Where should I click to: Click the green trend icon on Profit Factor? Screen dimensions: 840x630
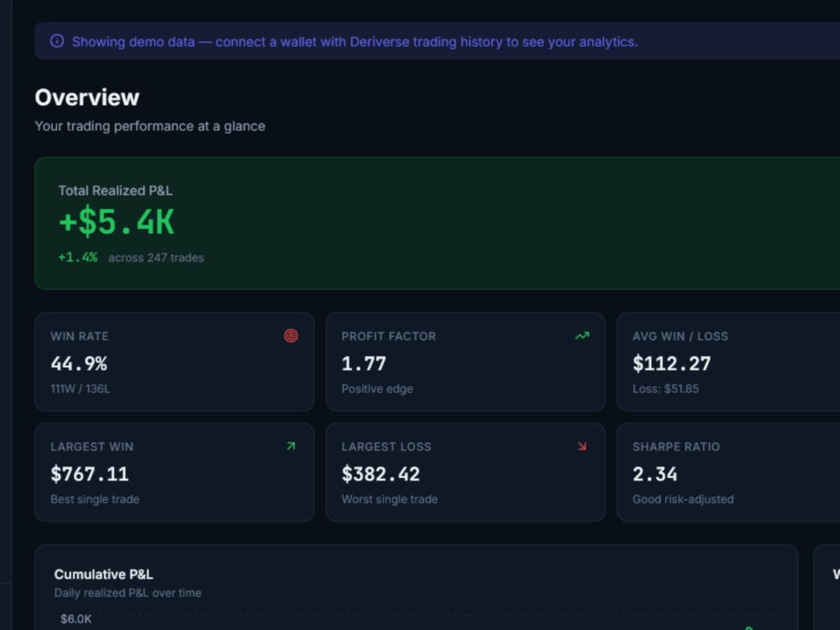[582, 336]
